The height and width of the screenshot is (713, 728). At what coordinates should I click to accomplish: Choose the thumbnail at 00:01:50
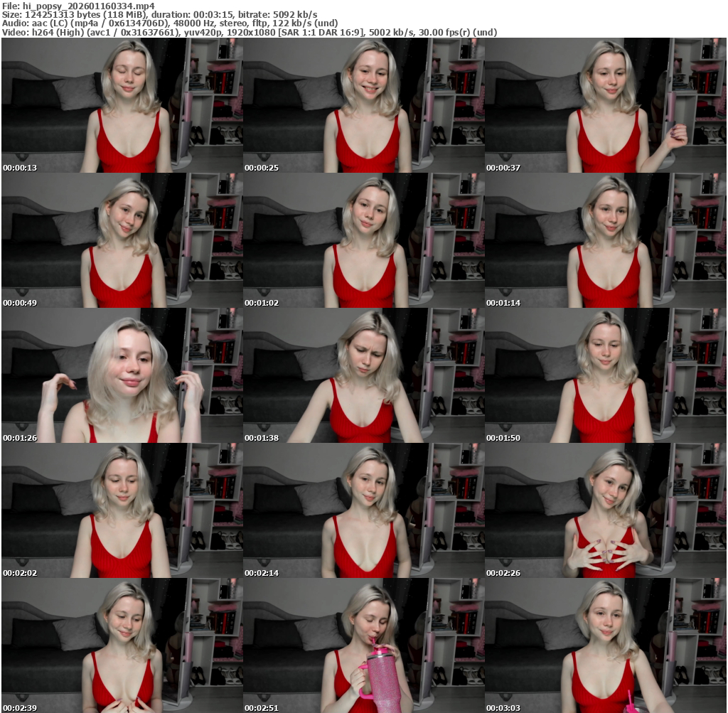tap(606, 375)
